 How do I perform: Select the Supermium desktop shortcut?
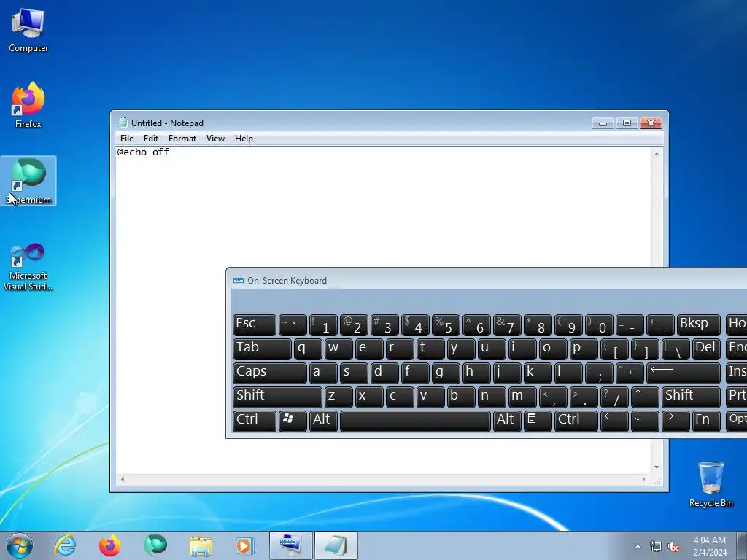click(28, 181)
